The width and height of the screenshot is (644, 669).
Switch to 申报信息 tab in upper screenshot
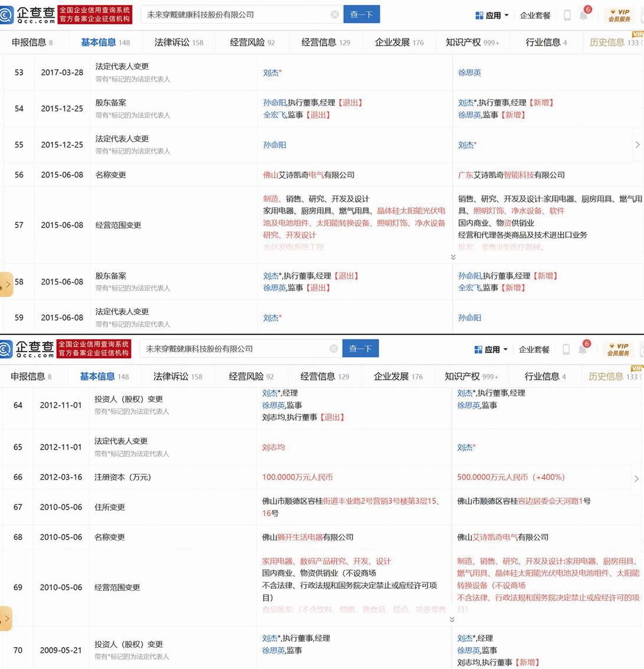pyautogui.click(x=32, y=42)
